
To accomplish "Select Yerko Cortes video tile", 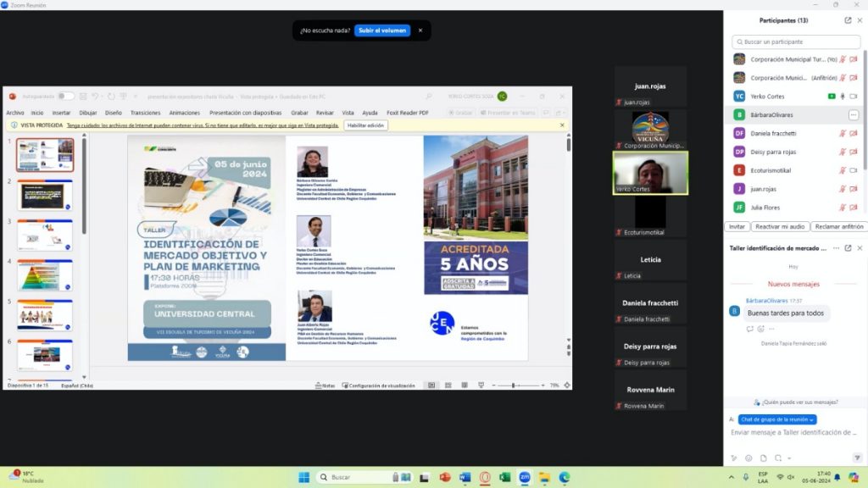I will click(x=650, y=173).
